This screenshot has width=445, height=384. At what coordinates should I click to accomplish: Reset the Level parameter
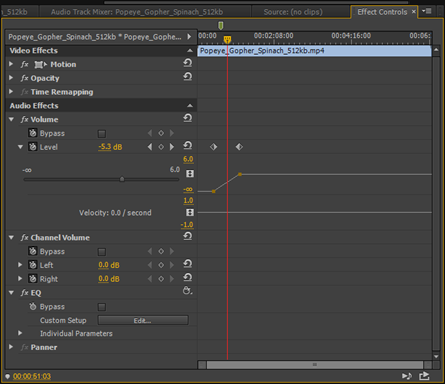188,146
